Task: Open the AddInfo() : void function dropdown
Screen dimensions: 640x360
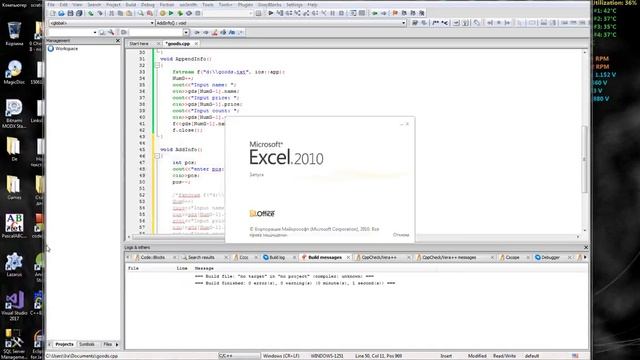Action: point(281,23)
